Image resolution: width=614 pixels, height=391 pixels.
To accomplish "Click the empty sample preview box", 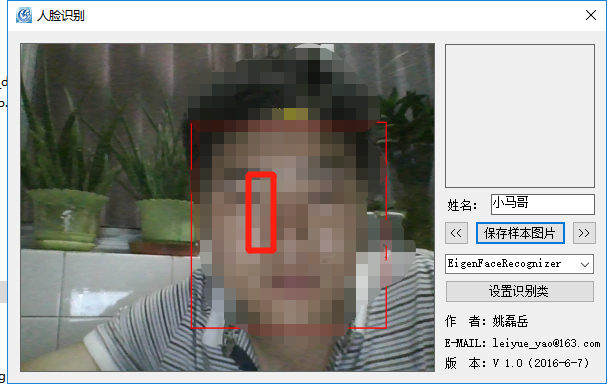I will point(520,116).
